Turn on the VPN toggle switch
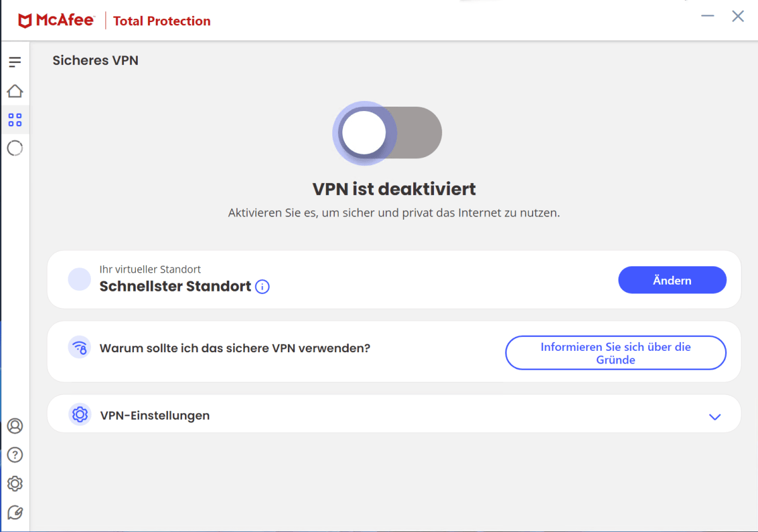This screenshot has width=758, height=532. coord(387,133)
